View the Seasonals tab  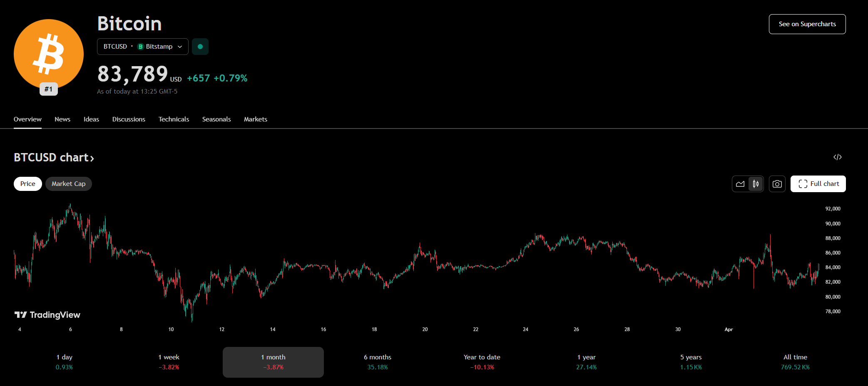coord(216,119)
